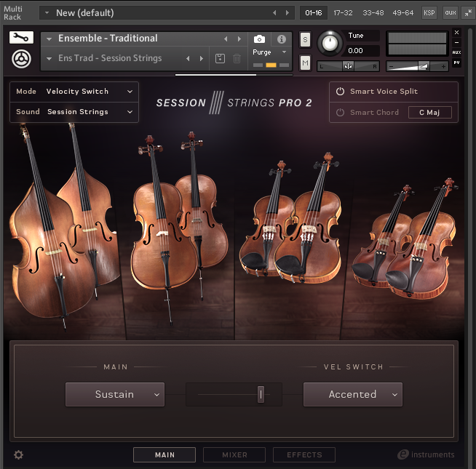Click the Tune knob
Viewport: 476px width, 469px height.
tap(330, 44)
